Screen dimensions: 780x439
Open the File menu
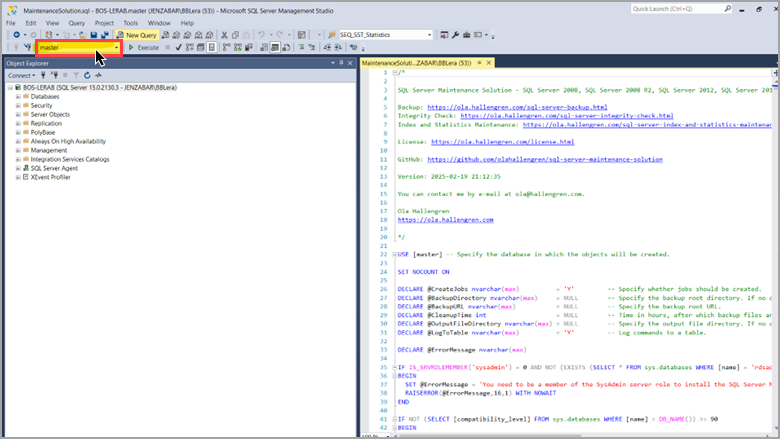coord(10,23)
